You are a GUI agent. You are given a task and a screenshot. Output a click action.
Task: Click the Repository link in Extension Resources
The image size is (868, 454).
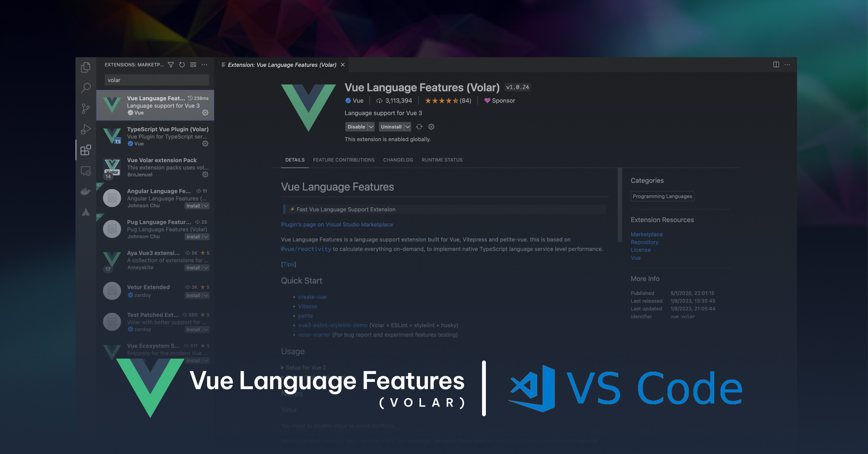click(x=643, y=241)
